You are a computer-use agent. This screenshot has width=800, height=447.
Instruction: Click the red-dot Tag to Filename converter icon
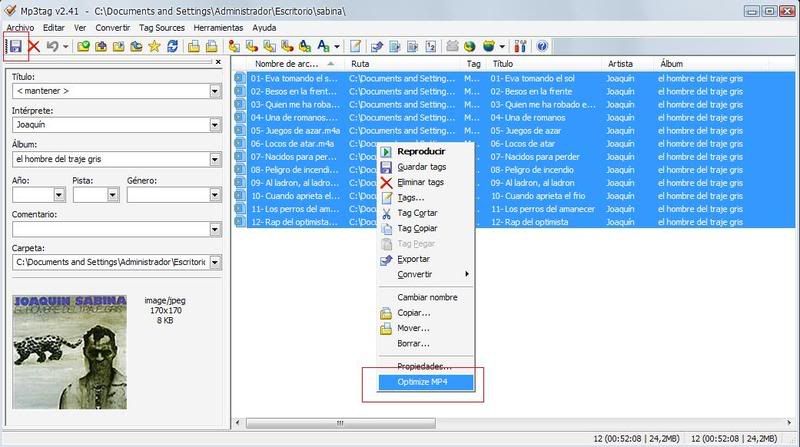click(234, 46)
